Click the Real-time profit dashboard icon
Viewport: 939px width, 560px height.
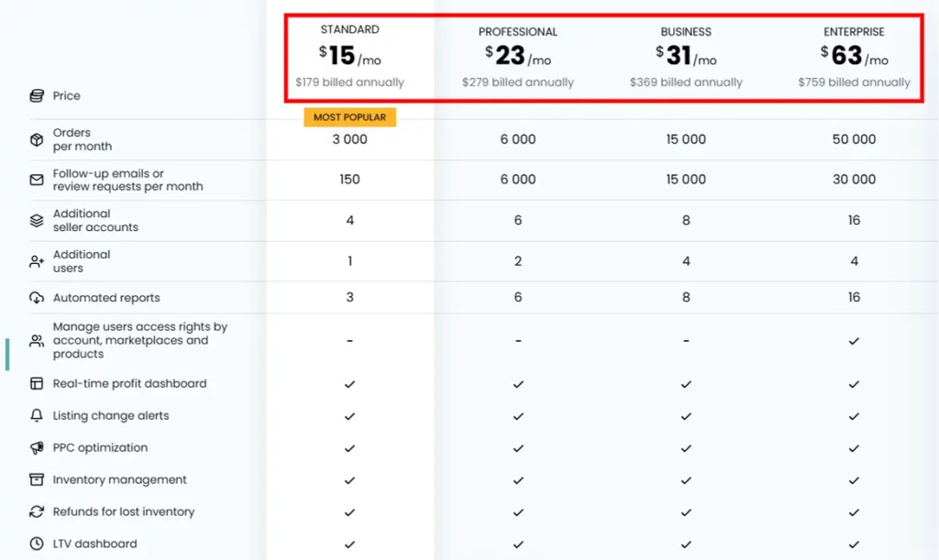point(37,383)
